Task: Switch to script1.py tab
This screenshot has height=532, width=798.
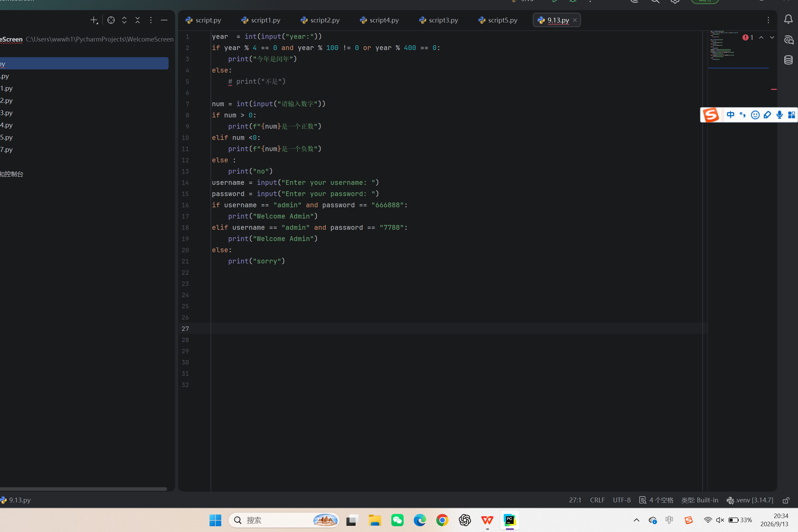Action: [261, 20]
